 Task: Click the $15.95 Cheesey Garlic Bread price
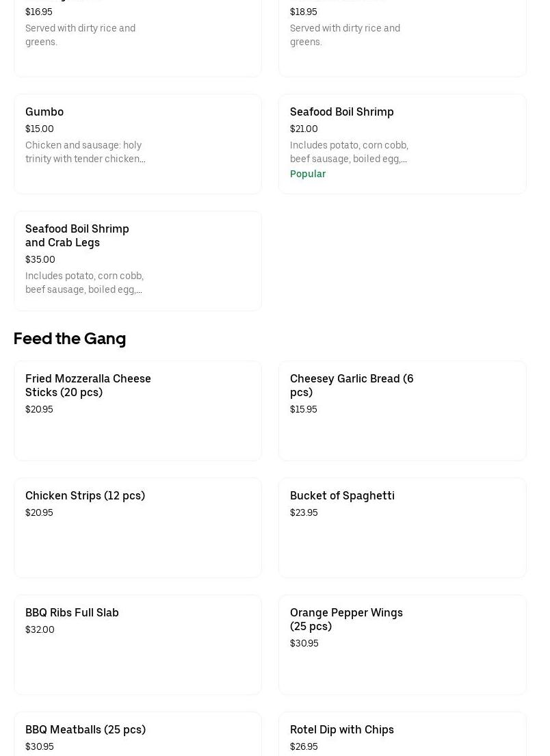[303, 409]
